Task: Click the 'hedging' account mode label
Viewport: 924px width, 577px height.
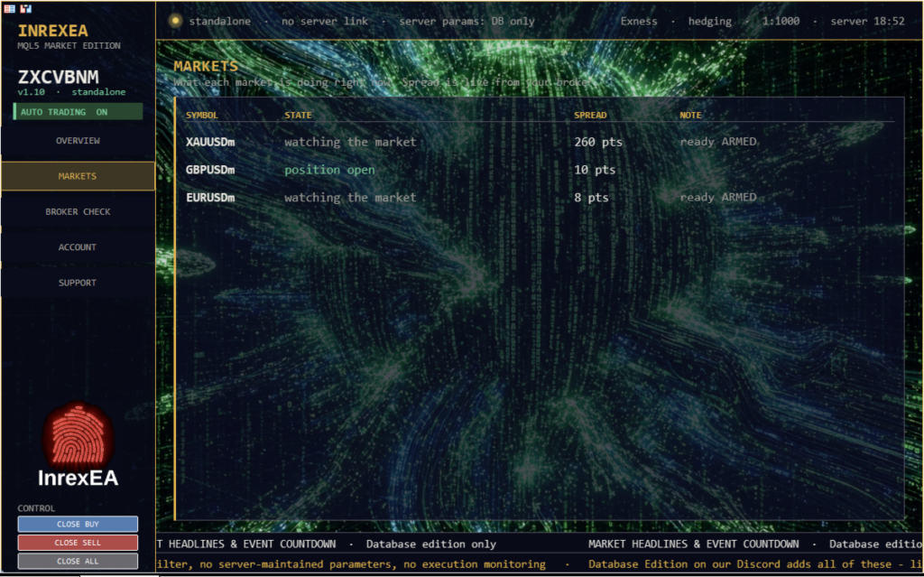Action: pyautogui.click(x=709, y=22)
